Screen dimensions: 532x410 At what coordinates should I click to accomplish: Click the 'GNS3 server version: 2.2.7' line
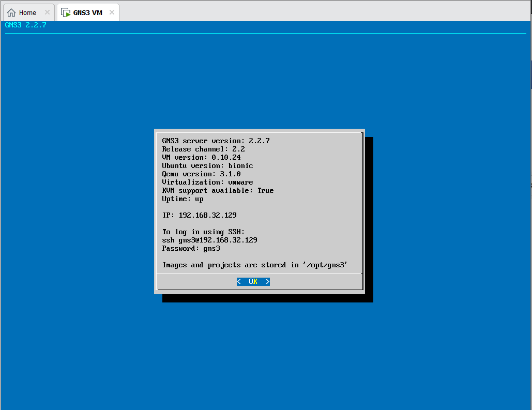click(216, 141)
